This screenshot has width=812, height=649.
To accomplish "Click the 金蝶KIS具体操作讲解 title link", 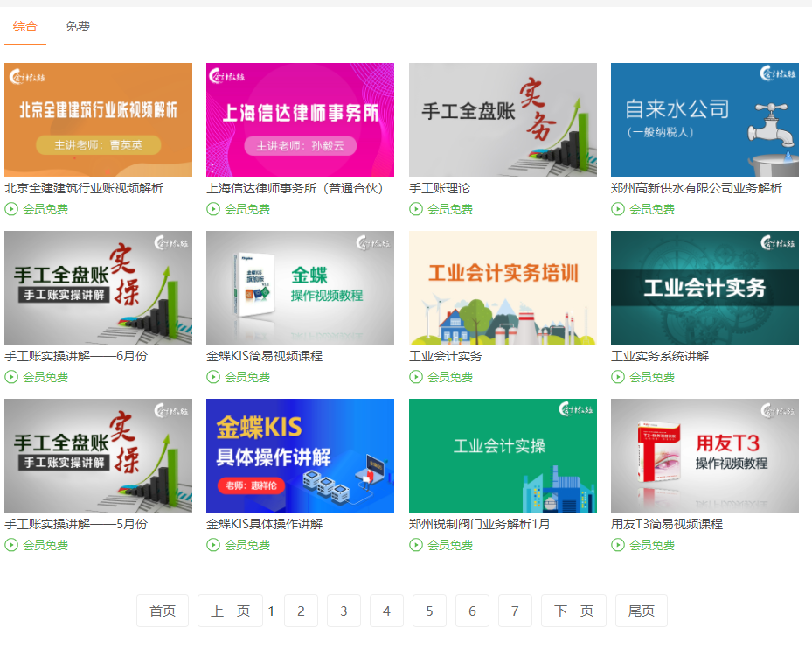I will (x=265, y=524).
